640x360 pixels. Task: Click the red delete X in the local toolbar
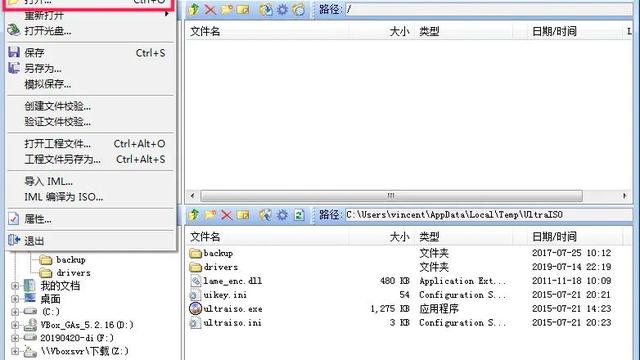point(227,215)
